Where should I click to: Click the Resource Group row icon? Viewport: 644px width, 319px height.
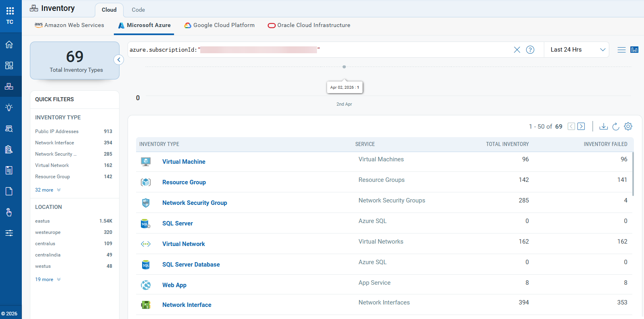coord(146,182)
